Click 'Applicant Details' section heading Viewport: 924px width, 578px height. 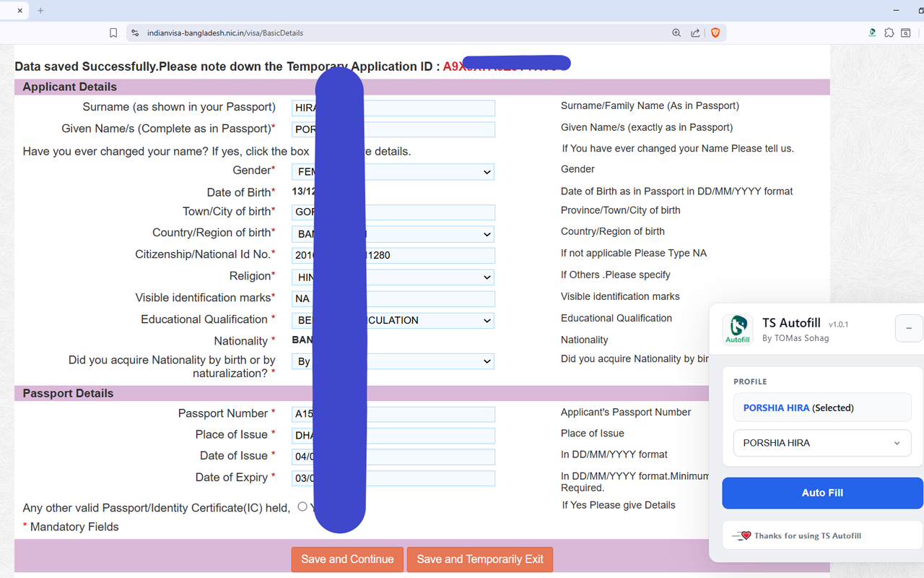(x=69, y=87)
